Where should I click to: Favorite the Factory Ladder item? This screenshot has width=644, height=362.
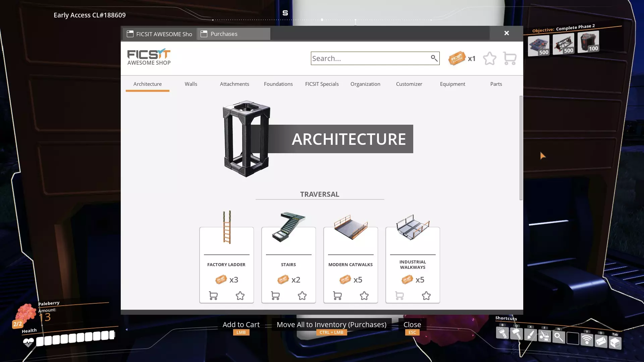(x=240, y=296)
